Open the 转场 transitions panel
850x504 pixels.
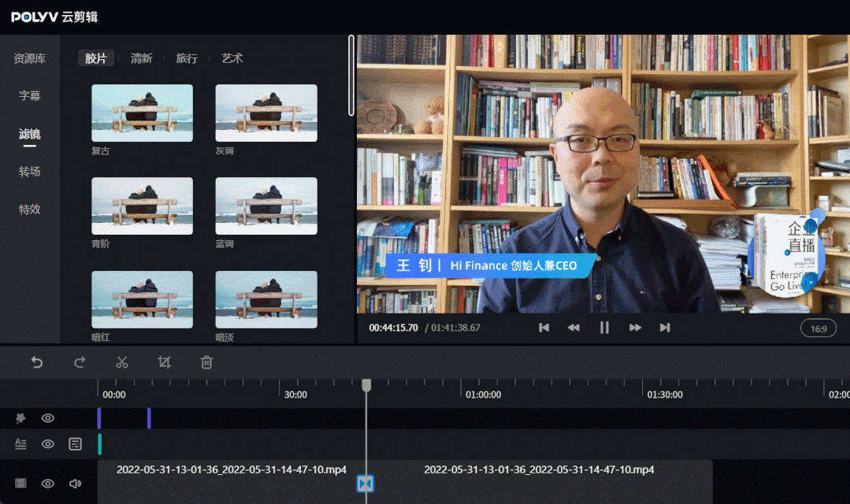point(29,172)
